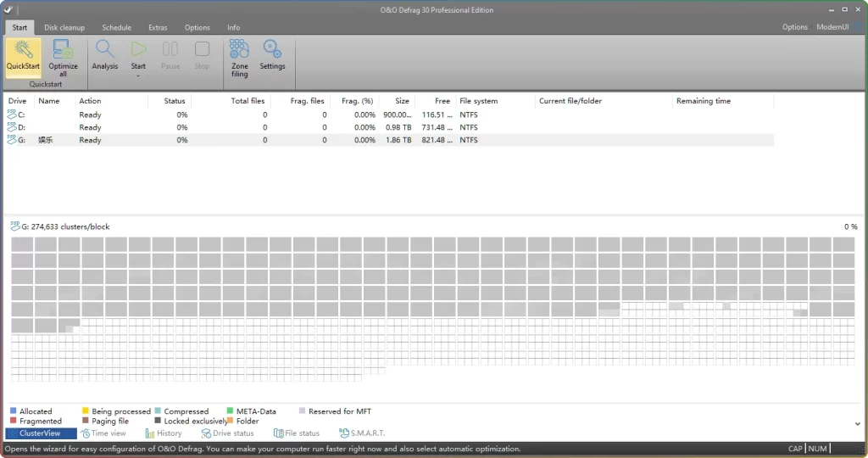The height and width of the screenshot is (458, 868).
Task: Click the Reserved for MFT swatch
Action: pos(303,411)
